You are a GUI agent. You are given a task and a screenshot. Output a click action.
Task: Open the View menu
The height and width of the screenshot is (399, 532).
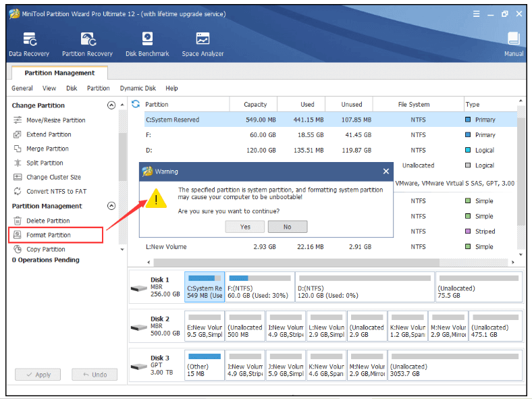click(x=49, y=88)
